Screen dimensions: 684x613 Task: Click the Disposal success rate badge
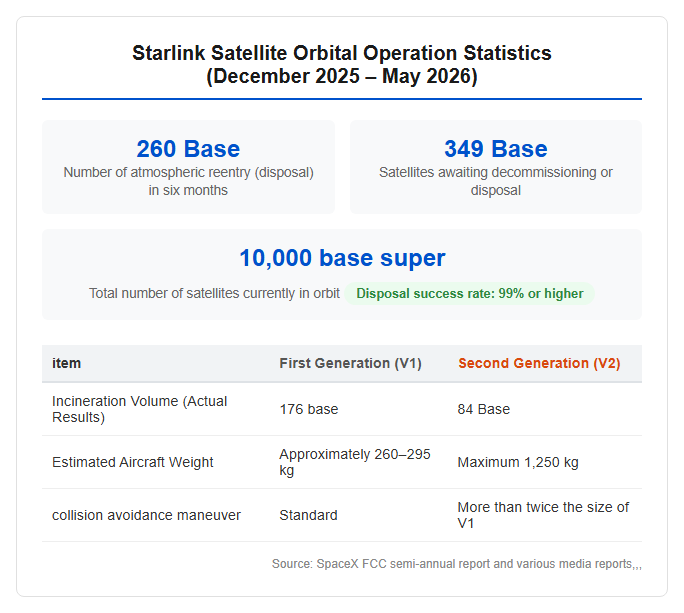(469, 294)
